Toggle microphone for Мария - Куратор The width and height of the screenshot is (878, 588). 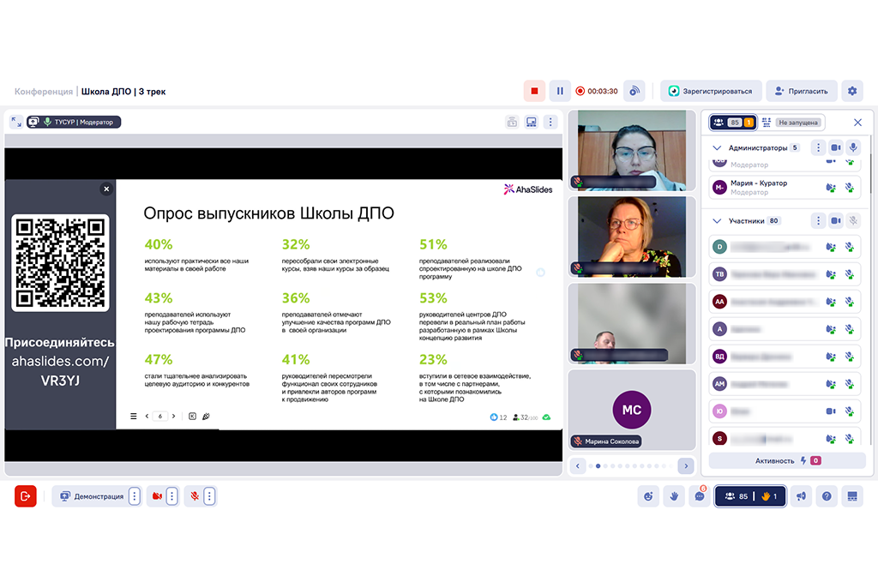click(x=851, y=188)
